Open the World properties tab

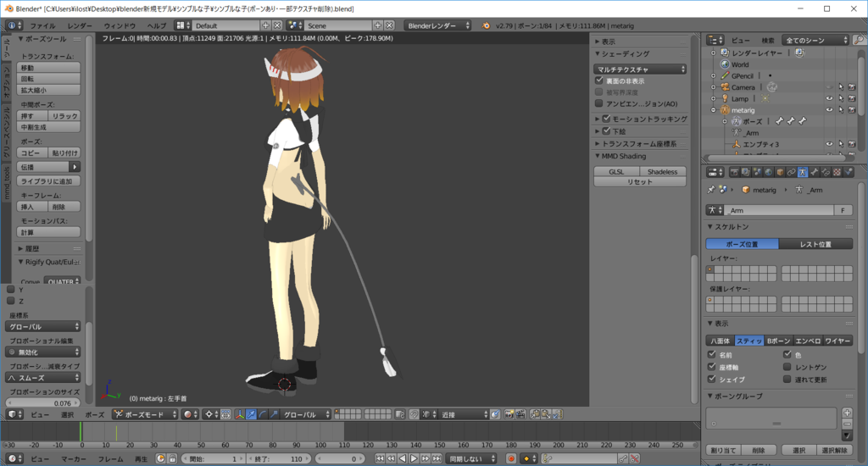[768, 173]
